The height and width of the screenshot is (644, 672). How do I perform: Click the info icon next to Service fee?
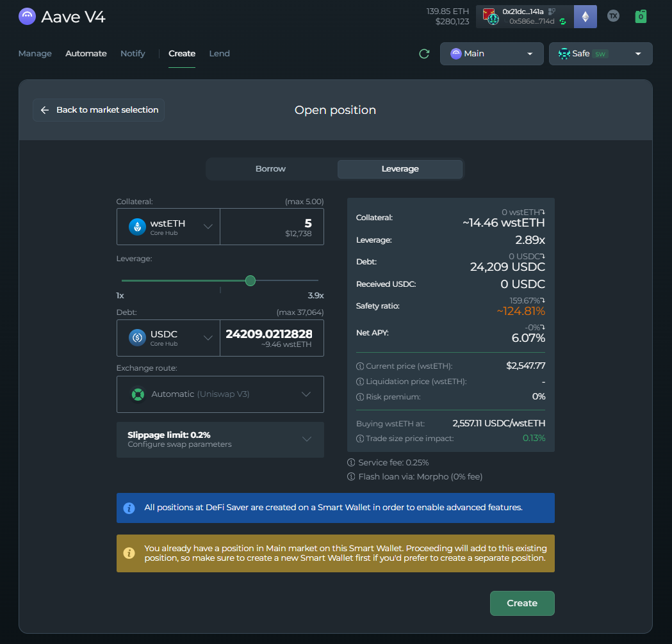[351, 462]
